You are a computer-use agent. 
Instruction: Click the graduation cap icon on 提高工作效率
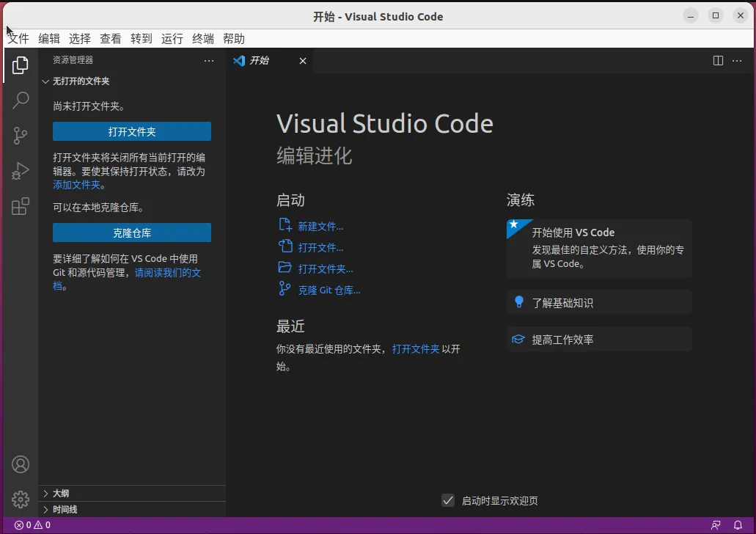pos(518,339)
